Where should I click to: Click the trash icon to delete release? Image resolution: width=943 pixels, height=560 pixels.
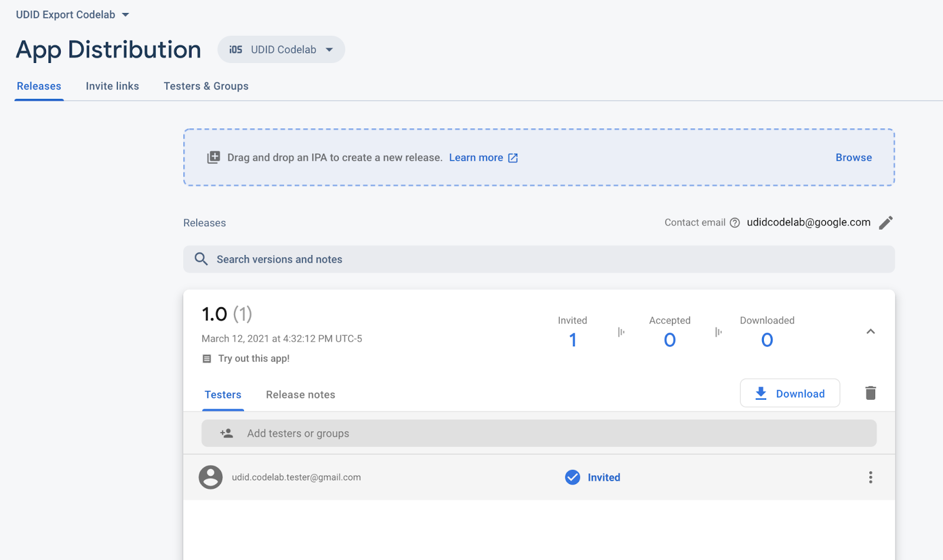tap(870, 393)
